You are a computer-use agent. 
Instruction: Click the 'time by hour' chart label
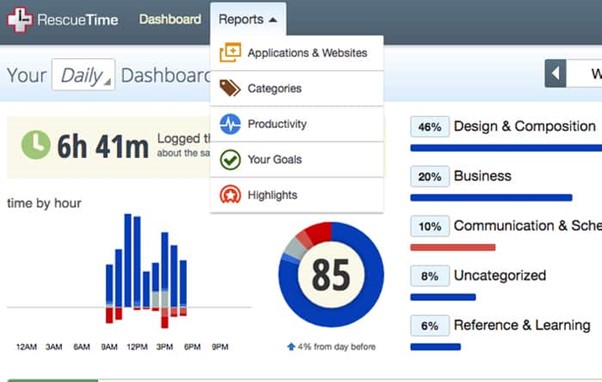tap(44, 203)
